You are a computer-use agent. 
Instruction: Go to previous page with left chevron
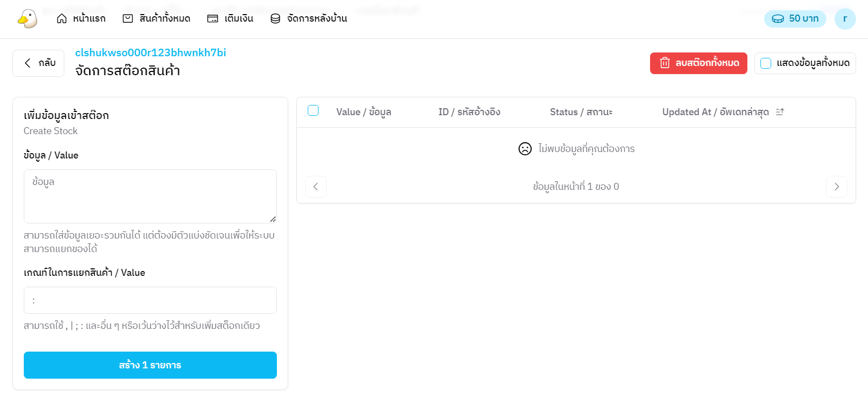pyautogui.click(x=316, y=187)
